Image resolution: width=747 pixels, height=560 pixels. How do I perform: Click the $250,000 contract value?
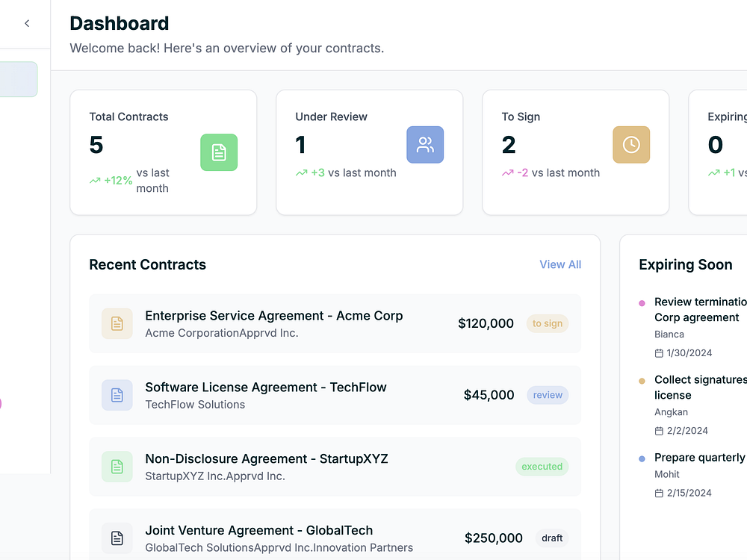click(x=494, y=538)
